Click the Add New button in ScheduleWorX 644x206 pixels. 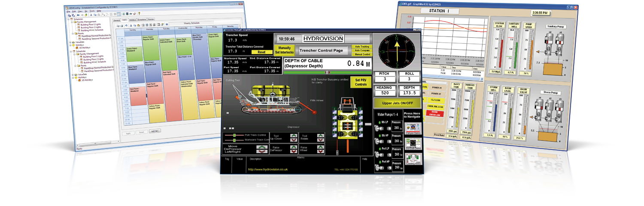pyautogui.click(x=155, y=131)
